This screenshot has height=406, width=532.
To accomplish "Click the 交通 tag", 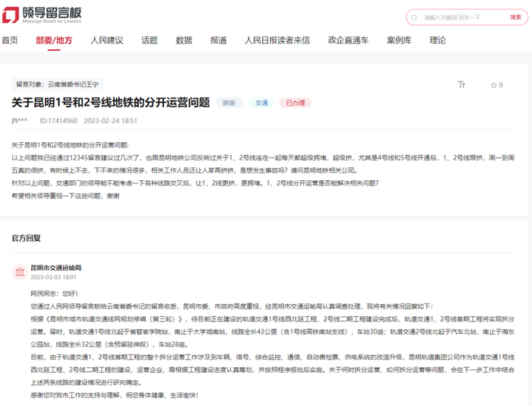I will pos(261,103).
